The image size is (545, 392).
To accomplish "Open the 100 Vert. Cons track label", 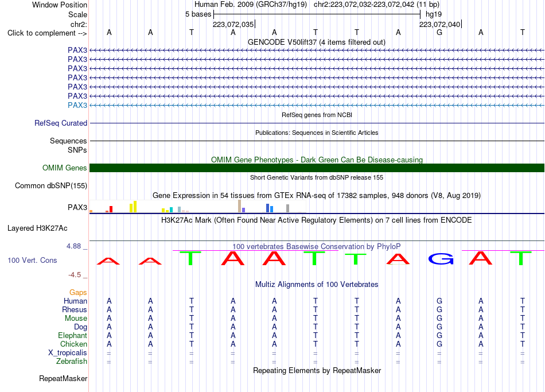I will [32, 260].
